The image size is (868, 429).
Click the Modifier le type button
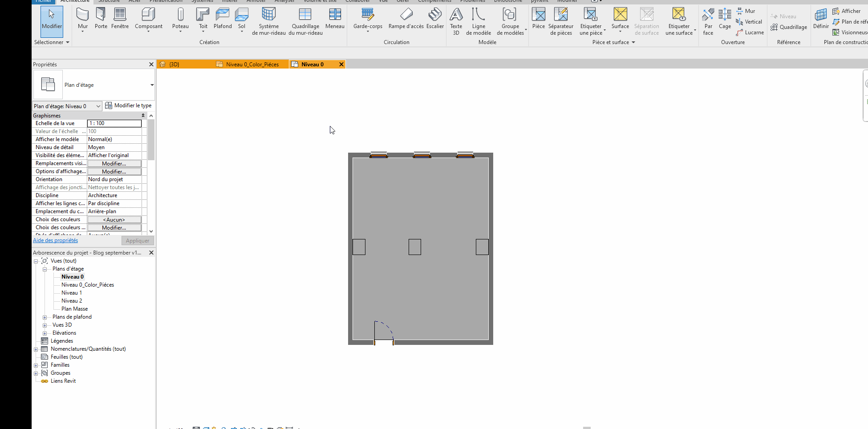pyautogui.click(x=128, y=106)
